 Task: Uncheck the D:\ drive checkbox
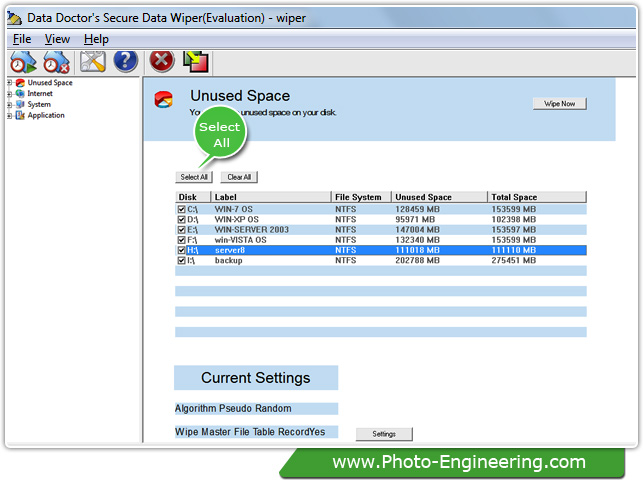pos(182,220)
